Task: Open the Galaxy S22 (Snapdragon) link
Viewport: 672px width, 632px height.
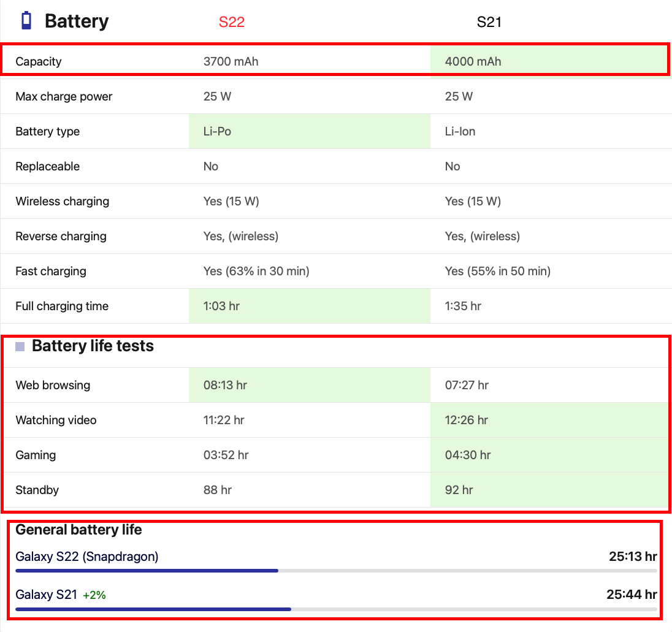Action: pos(87,557)
